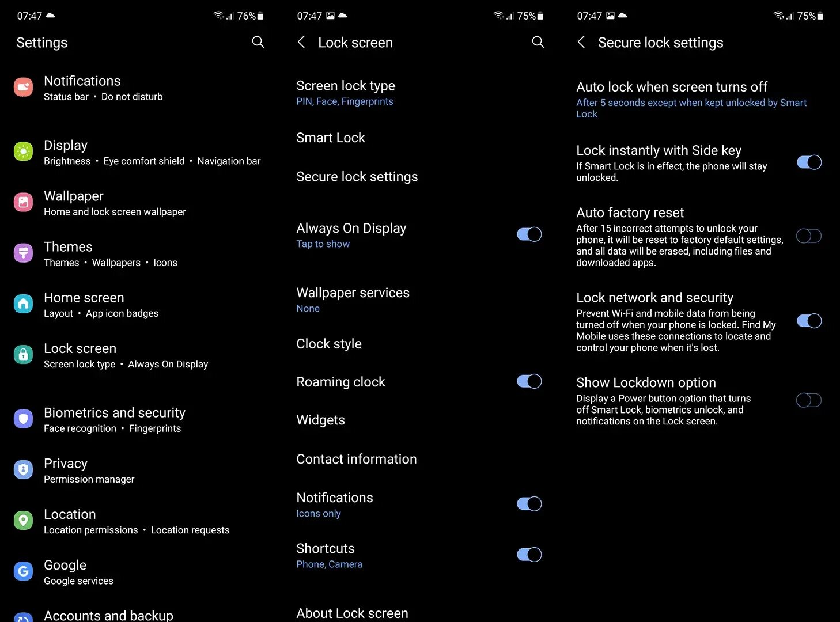Tap 'Screen lock type • Always On Display' text

point(126,364)
